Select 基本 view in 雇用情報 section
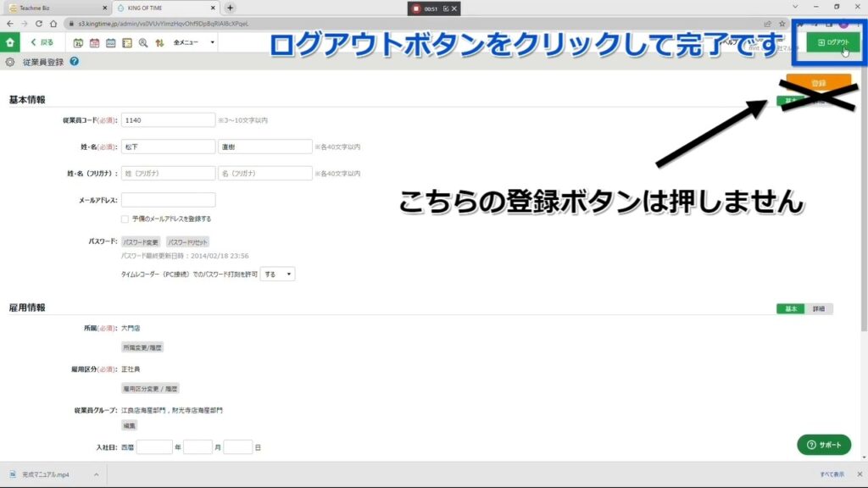 (790, 309)
